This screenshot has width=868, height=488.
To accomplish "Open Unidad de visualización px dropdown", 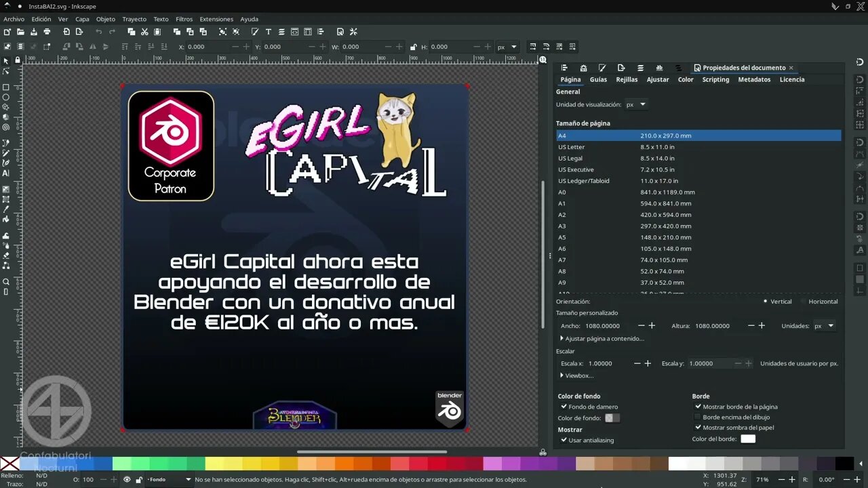I will 635,104.
